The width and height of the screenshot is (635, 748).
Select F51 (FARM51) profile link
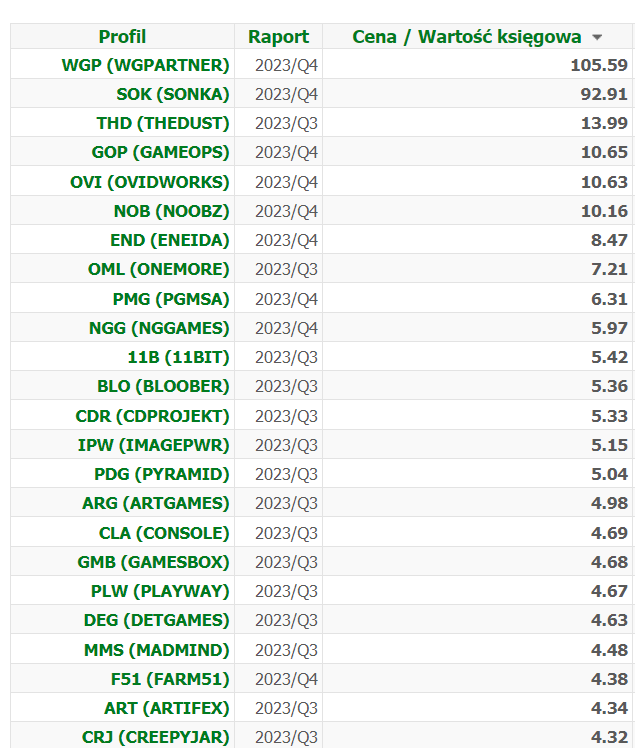pos(170,679)
